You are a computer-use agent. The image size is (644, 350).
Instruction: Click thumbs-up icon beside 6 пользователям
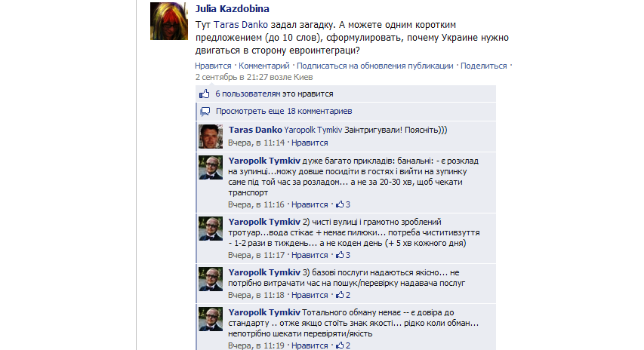[x=204, y=94]
